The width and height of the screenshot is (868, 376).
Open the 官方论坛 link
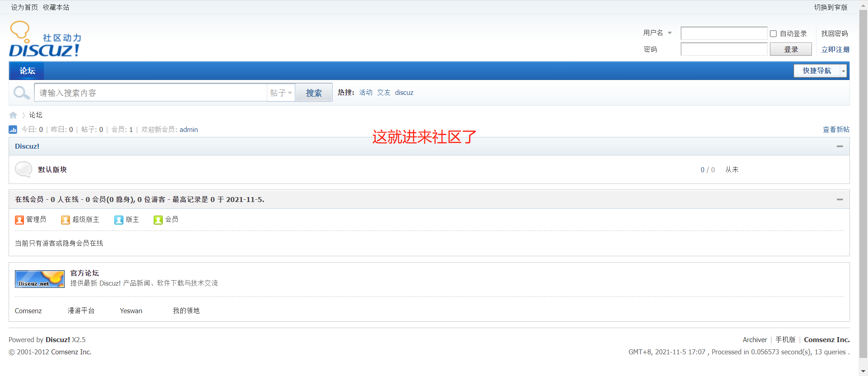(85, 273)
